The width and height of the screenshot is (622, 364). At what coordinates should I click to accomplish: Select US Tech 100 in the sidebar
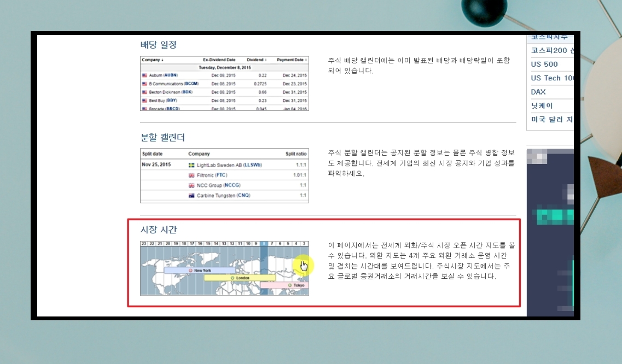552,78
